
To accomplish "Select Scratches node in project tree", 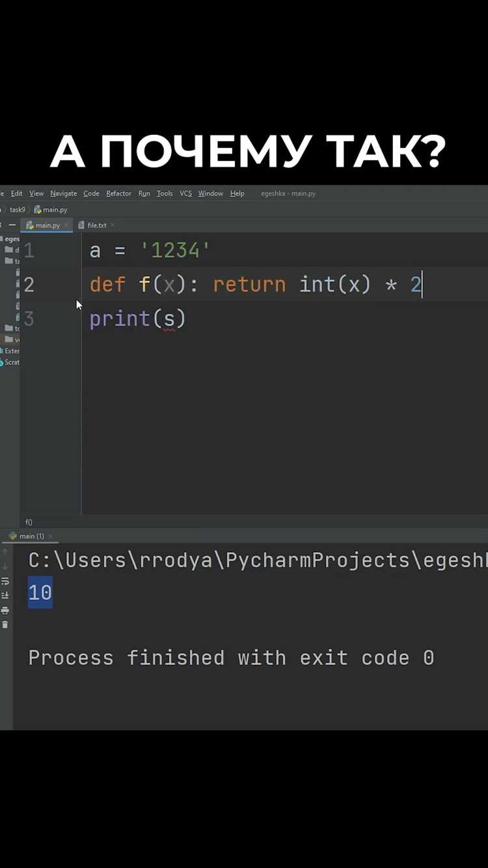I will pyautogui.click(x=10, y=362).
